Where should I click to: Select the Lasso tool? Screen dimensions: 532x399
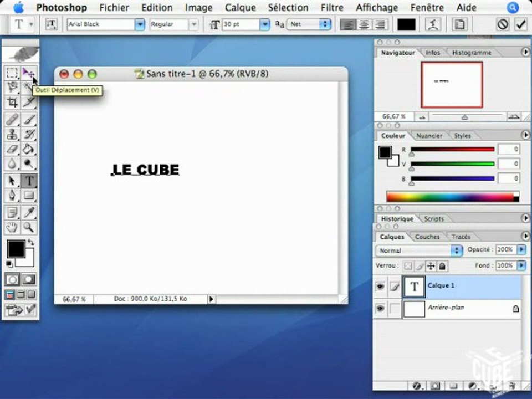(12, 88)
